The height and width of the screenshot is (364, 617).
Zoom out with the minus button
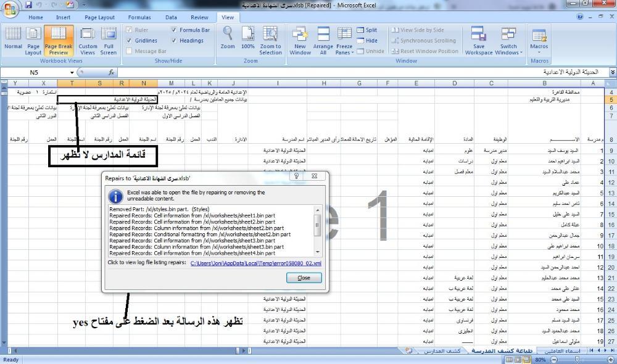(x=554, y=360)
